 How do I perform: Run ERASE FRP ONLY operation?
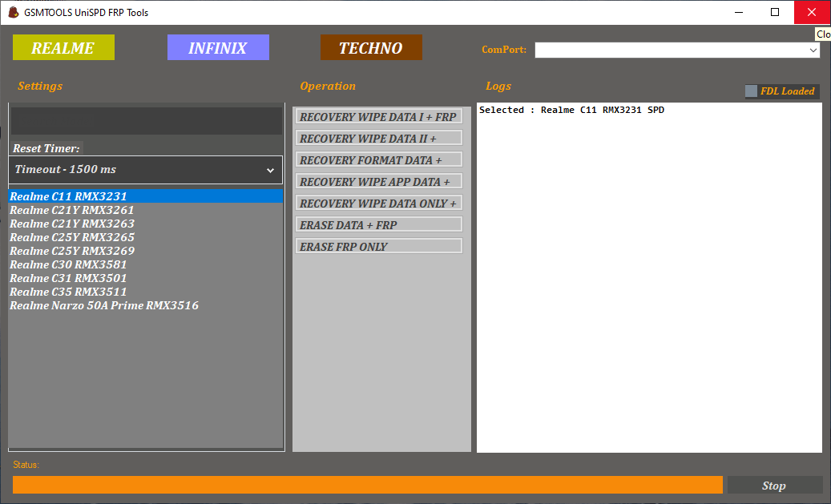378,245
